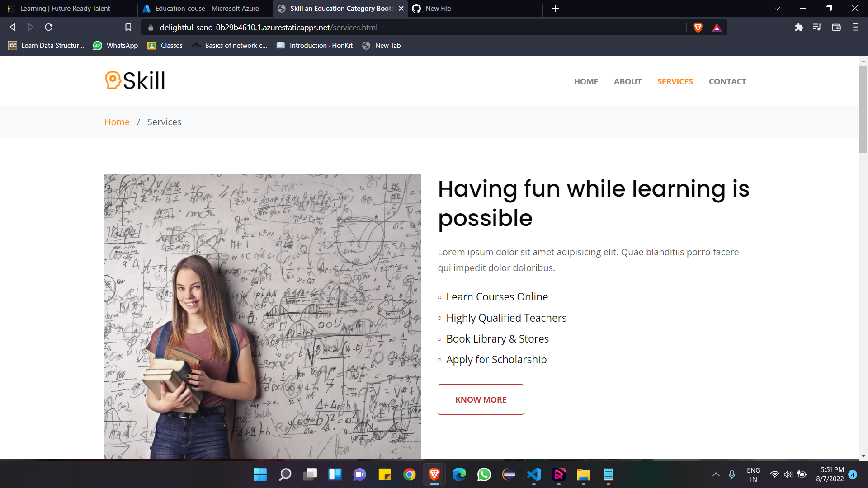This screenshot has width=868, height=488.
Task: Open the browser extensions puzzle icon
Action: tap(799, 28)
